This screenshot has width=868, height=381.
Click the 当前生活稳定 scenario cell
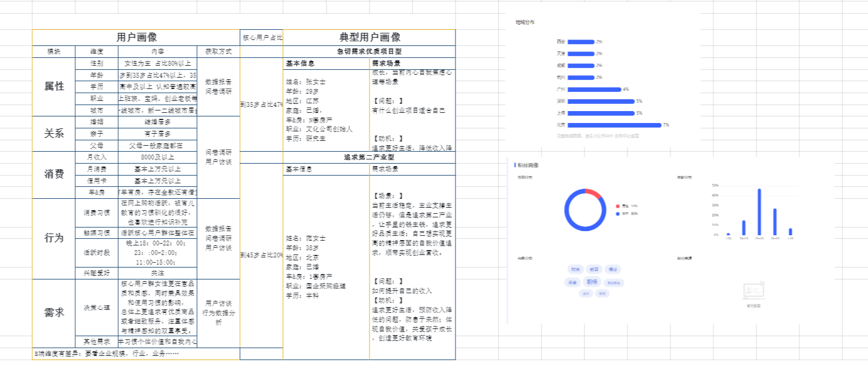[x=413, y=267]
